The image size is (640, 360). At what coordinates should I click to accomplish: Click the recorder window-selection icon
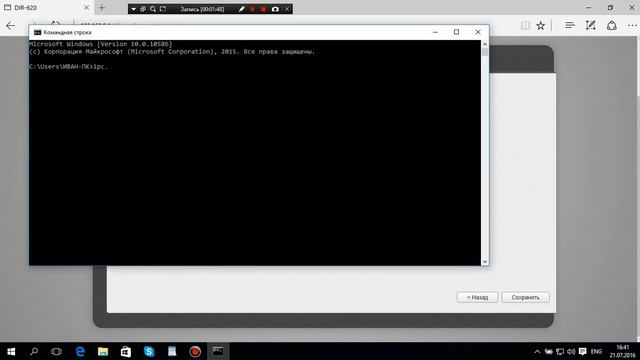pos(143,9)
